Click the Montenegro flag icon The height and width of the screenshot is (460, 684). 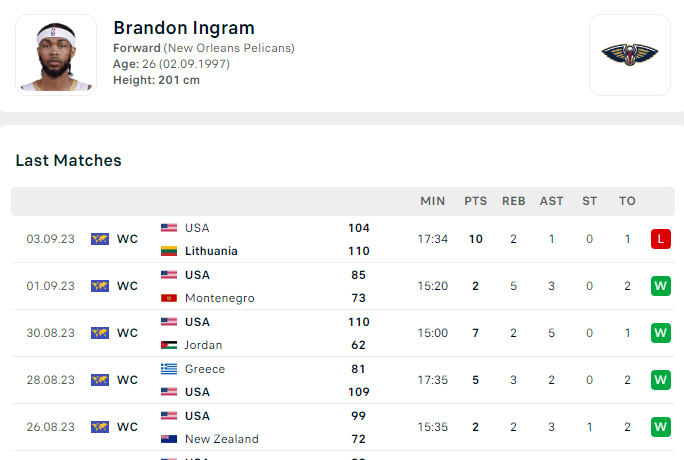click(169, 298)
